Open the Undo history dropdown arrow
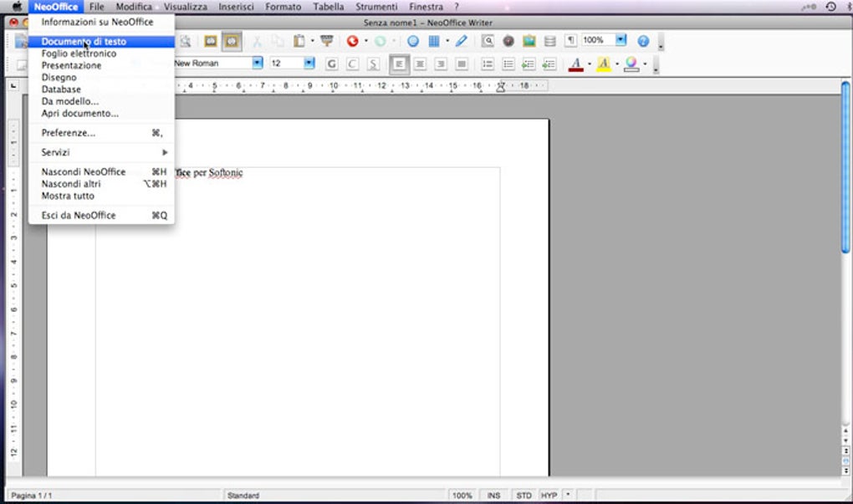Image resolution: width=853 pixels, height=504 pixels. (x=365, y=41)
